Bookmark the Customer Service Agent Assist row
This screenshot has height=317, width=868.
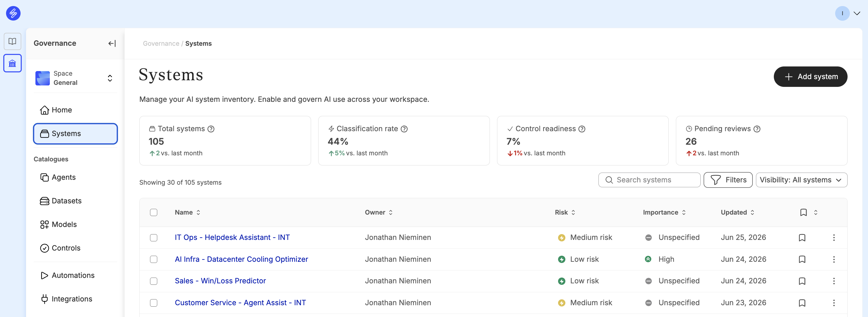pyautogui.click(x=802, y=303)
